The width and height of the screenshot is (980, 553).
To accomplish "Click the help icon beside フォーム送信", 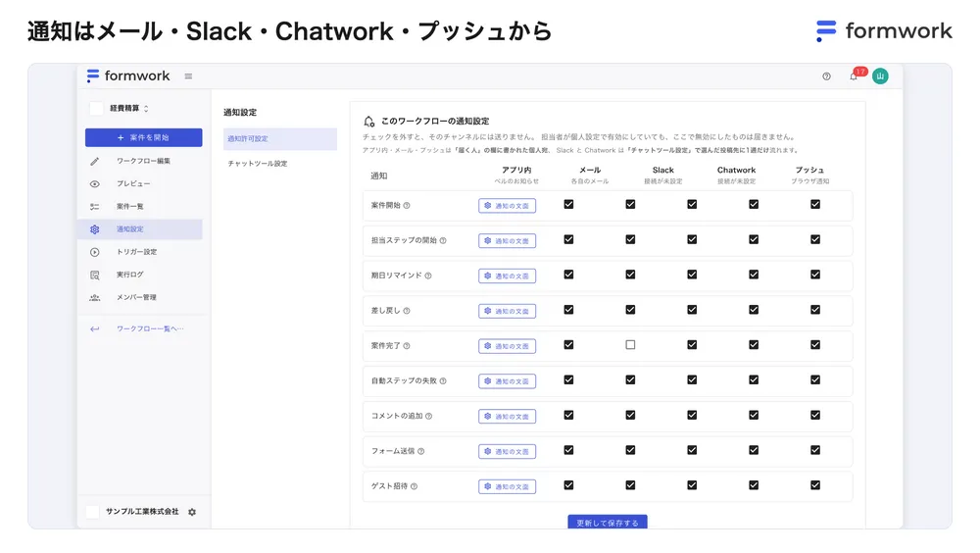I will (x=420, y=451).
